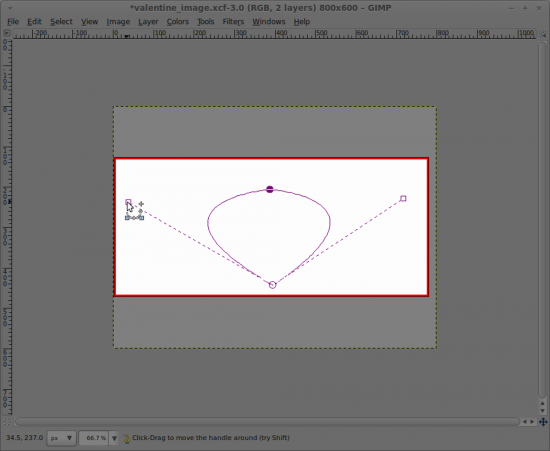This screenshot has width=550, height=451.
Task: Click the status bar hint lightbulb icon
Action: coord(127,438)
